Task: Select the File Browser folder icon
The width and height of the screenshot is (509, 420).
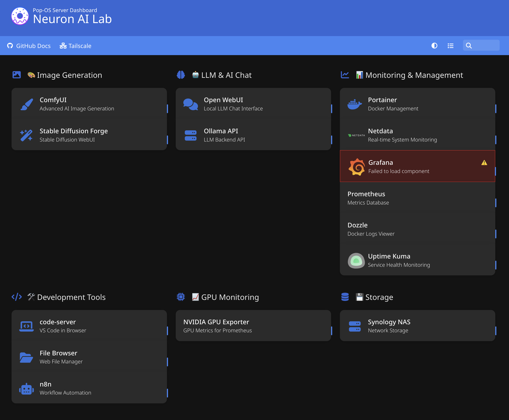Action: (26, 357)
